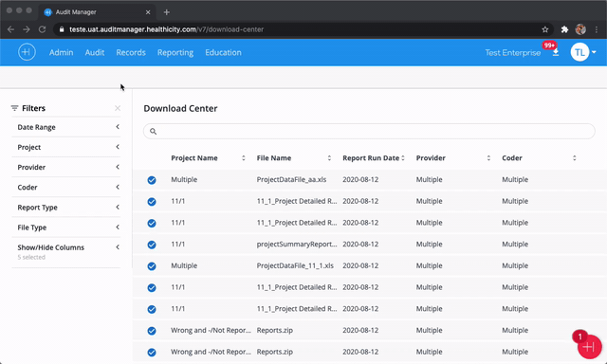
Task: Select the Audit Manager browser tab
Action: pos(97,12)
